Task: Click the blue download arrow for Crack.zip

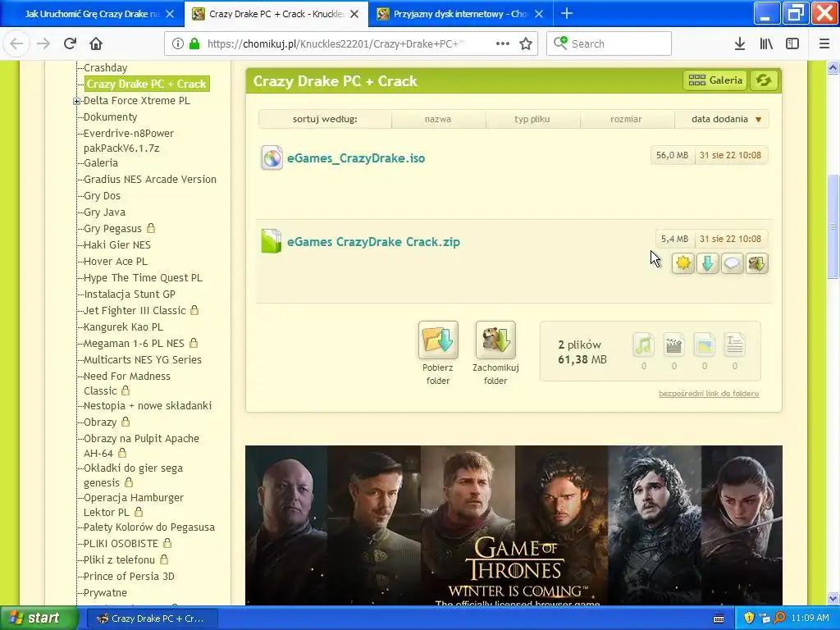Action: click(x=708, y=263)
